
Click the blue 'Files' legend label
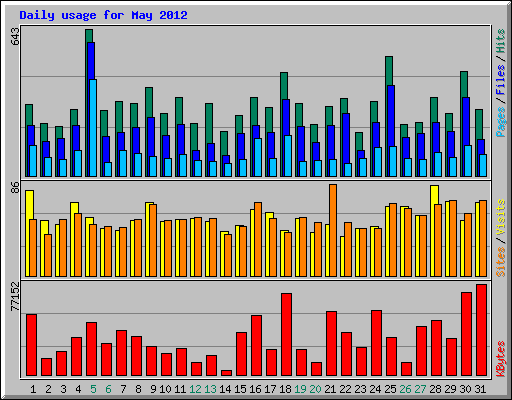[x=500, y=80]
